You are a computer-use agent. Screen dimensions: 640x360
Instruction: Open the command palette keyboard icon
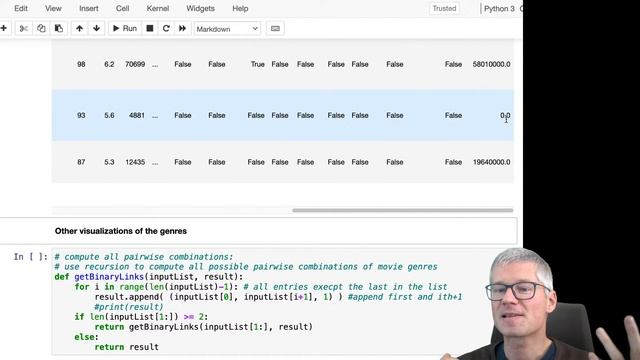(275, 28)
